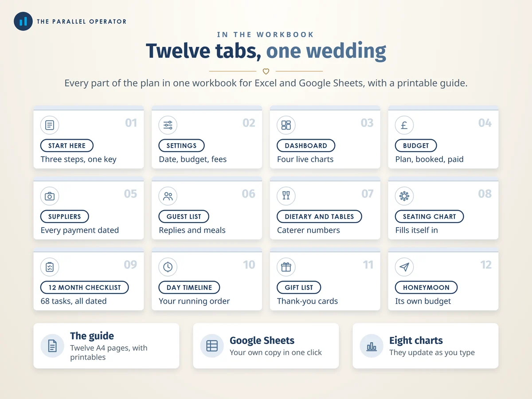Open the DIETARY AND TABLES pill
This screenshot has height=399, width=532.
pos(319,216)
